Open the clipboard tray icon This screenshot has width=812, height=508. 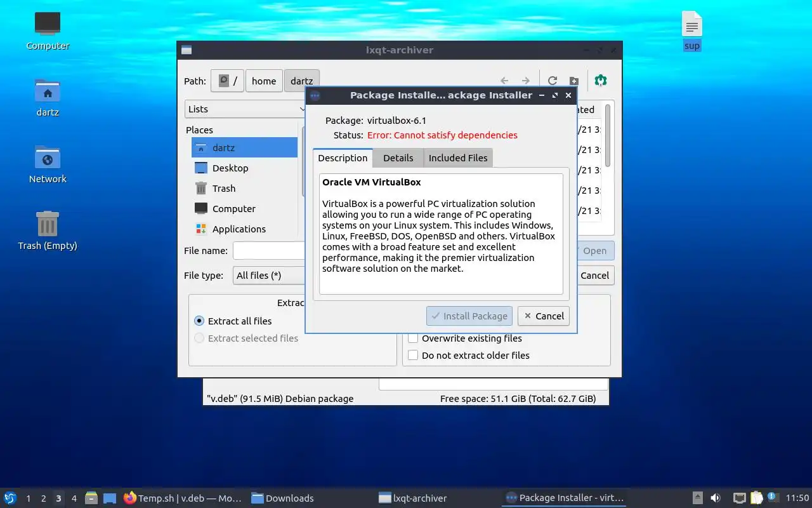pyautogui.click(x=756, y=498)
